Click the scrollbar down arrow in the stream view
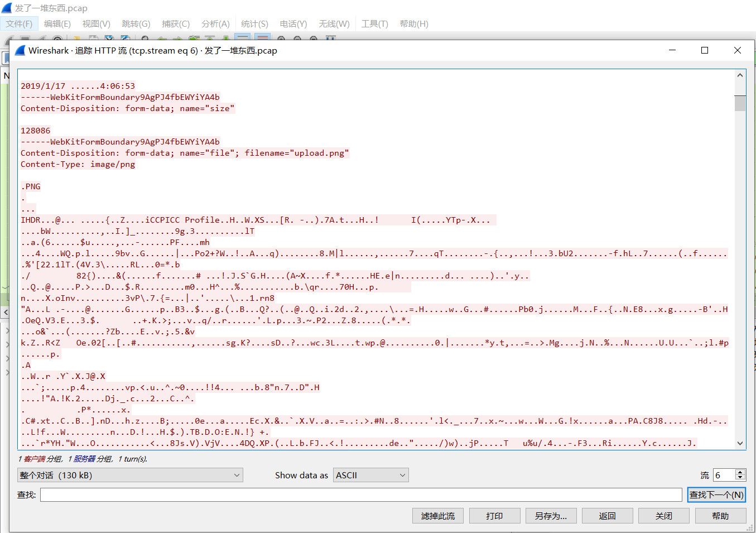The width and height of the screenshot is (756, 533). [x=740, y=444]
